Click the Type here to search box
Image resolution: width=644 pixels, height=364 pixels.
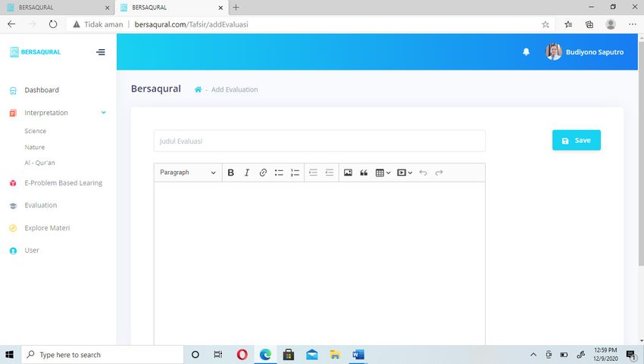point(102,355)
